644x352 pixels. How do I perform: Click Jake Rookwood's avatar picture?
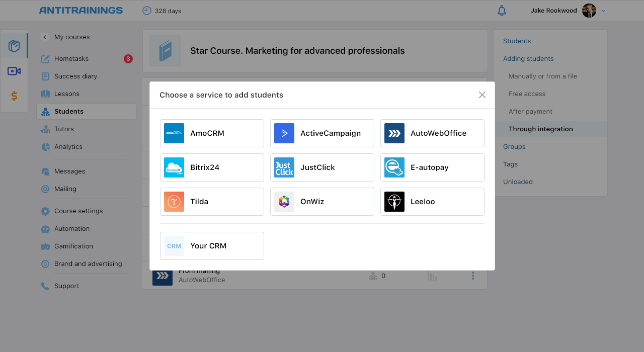coord(589,11)
